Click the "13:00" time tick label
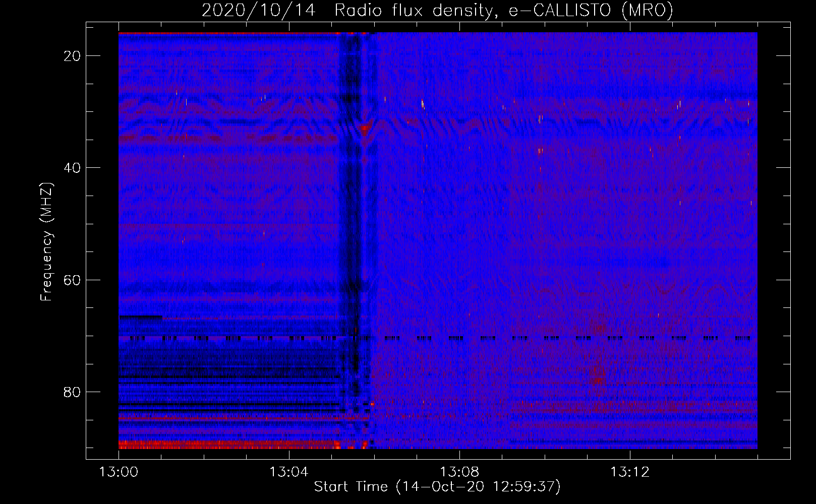This screenshot has width=816, height=504. (119, 472)
